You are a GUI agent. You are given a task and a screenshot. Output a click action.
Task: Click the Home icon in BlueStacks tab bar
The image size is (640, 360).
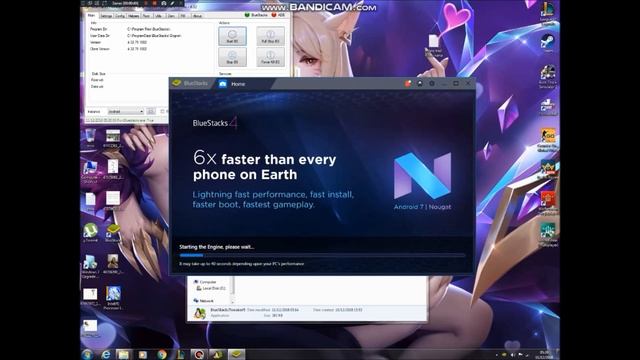click(x=222, y=84)
